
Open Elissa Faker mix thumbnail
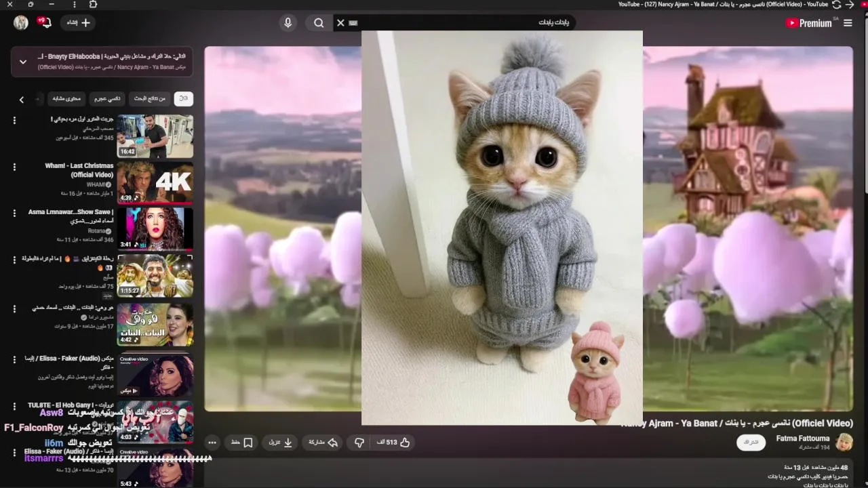coord(155,375)
